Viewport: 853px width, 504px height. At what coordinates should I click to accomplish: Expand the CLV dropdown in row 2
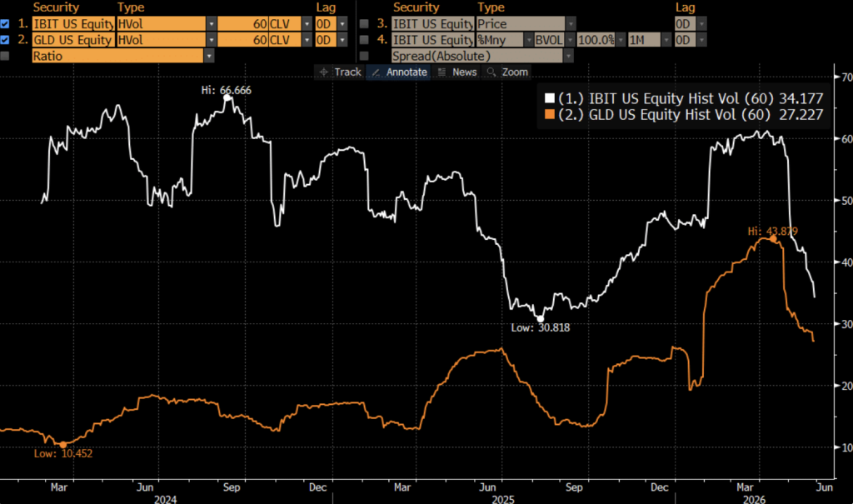pos(307,40)
